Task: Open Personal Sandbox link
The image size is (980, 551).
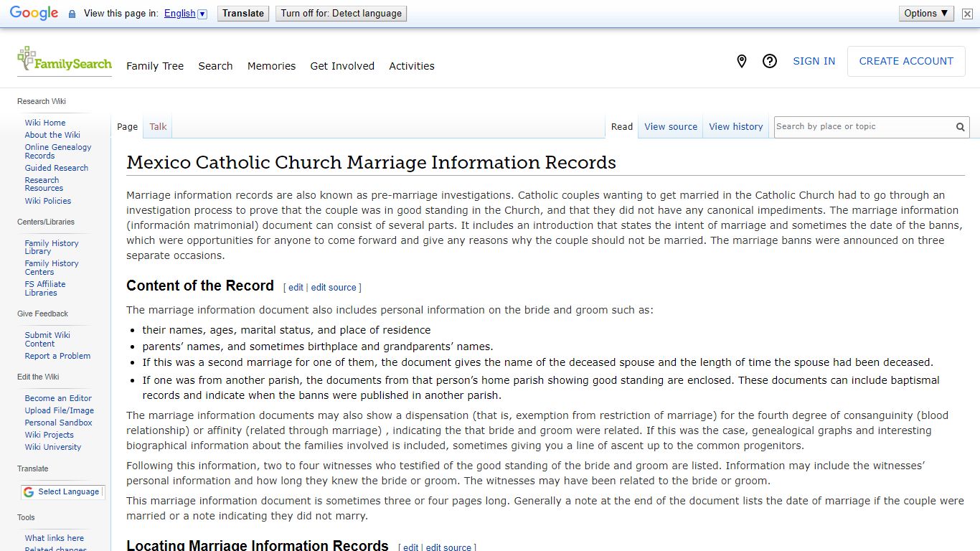Action: coord(59,423)
